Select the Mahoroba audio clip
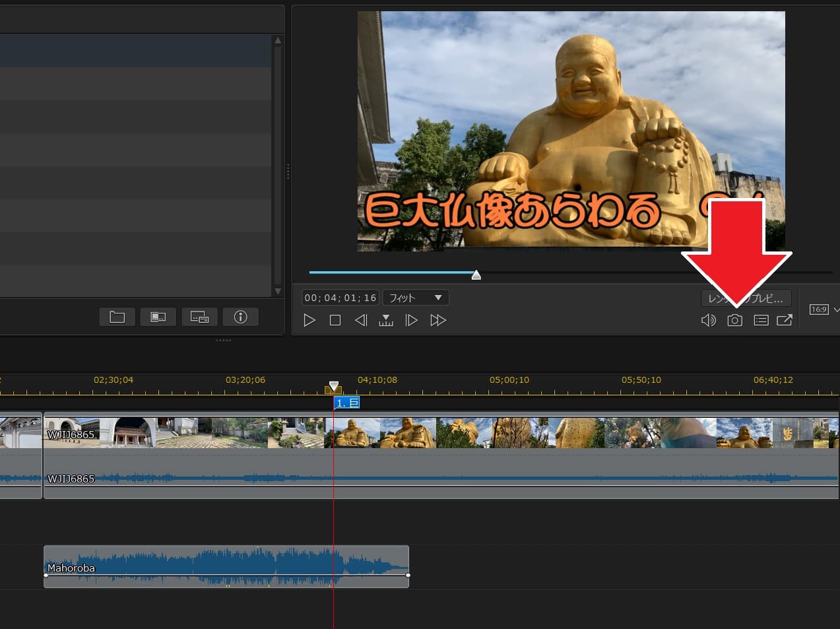Viewport: 840px width, 629px height. (x=226, y=566)
